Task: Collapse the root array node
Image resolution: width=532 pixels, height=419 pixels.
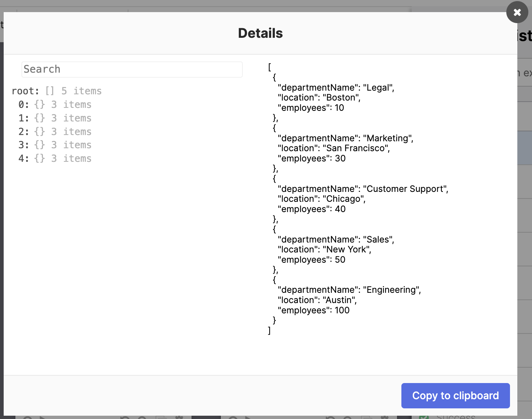Action: coord(25,91)
